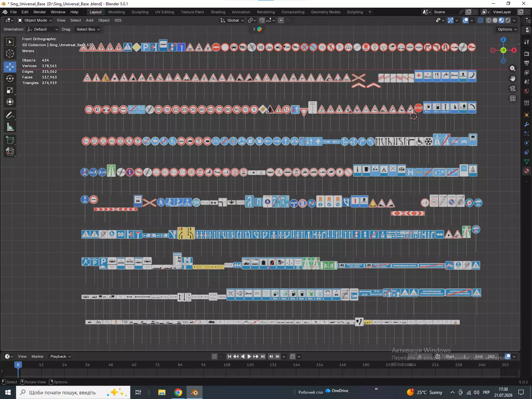The width and height of the screenshot is (532, 399).
Task: Open the Orientation Default dropdown
Action: 43,29
